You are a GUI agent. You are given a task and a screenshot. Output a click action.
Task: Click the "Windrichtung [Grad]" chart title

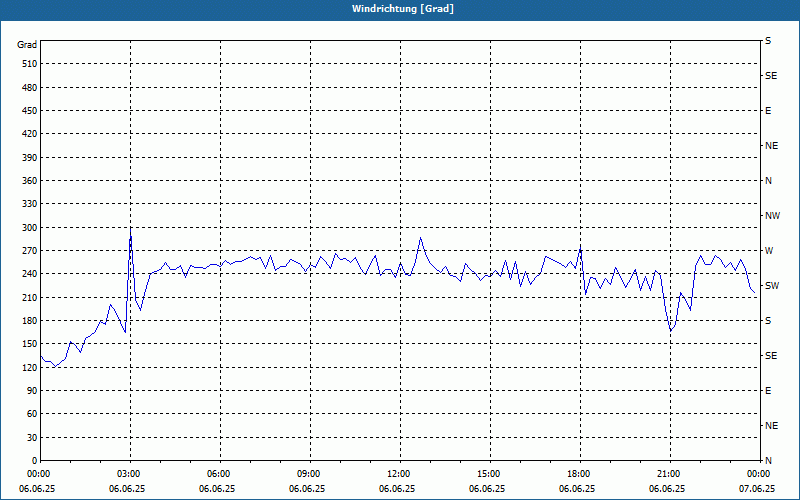click(403, 9)
